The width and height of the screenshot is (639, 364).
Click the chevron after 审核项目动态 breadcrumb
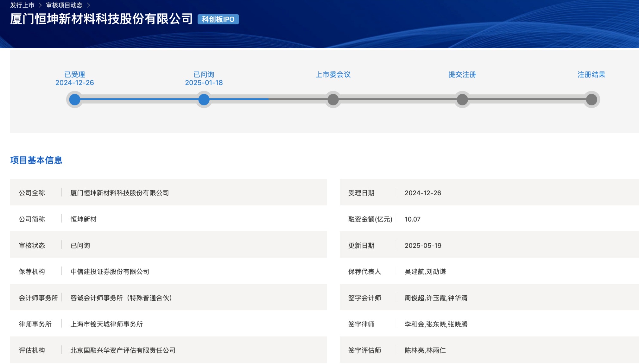(x=88, y=5)
